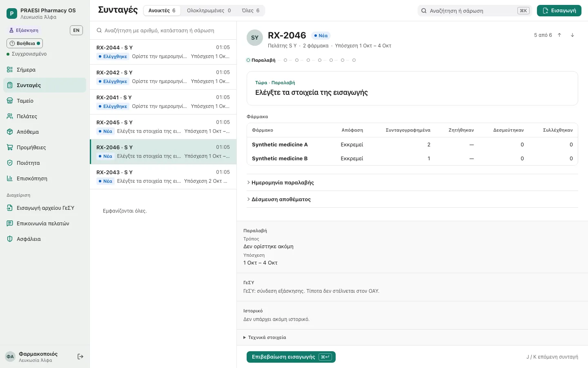
Task: Open Ποιότητα section
Action: [45, 163]
